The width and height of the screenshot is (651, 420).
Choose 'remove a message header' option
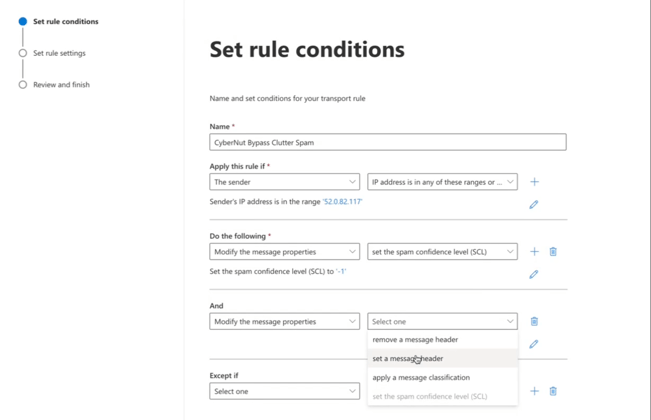(415, 340)
